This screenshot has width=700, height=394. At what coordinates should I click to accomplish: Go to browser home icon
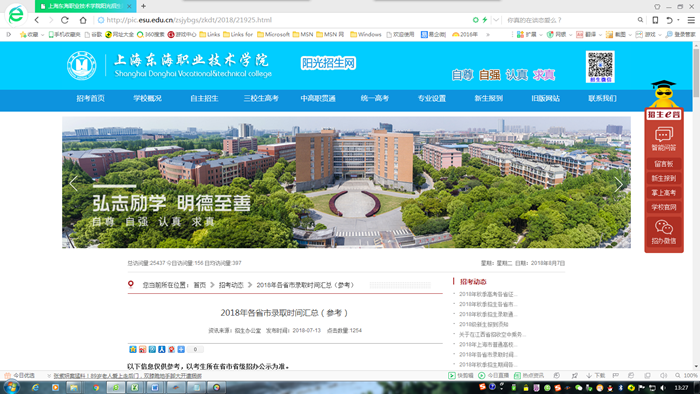(83, 20)
